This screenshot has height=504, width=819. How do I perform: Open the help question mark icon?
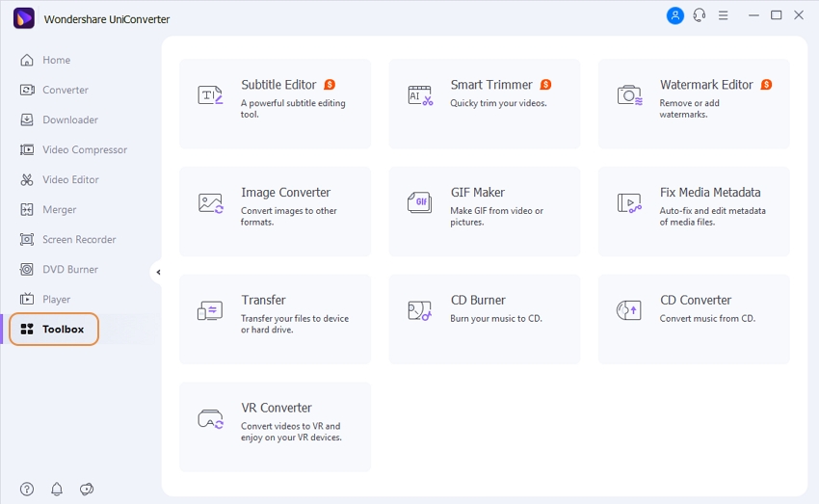coord(27,489)
